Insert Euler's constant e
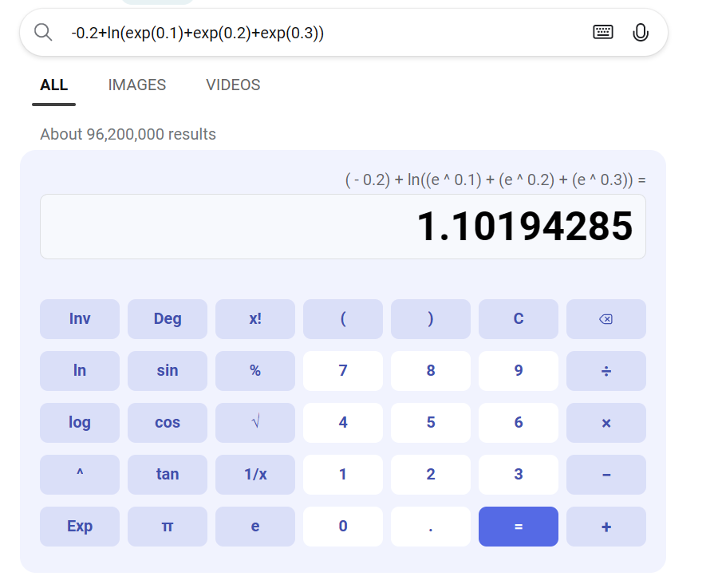 (x=255, y=527)
